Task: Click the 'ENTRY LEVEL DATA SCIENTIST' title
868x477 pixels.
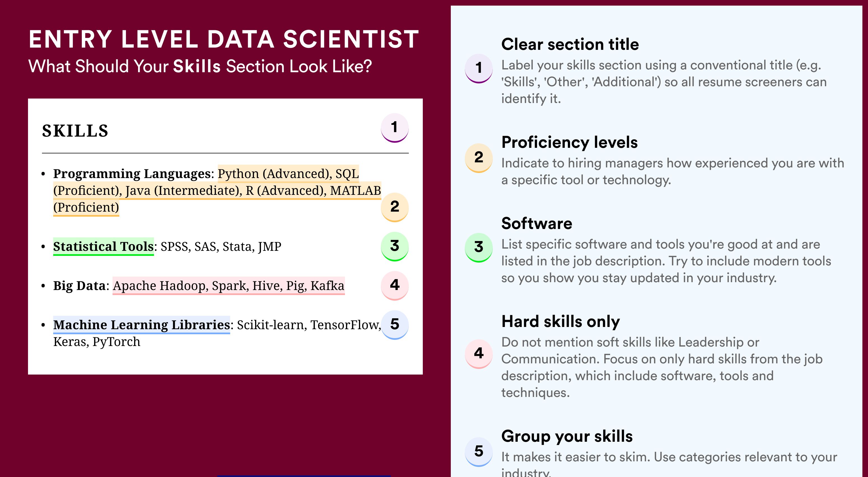Action: (224, 39)
